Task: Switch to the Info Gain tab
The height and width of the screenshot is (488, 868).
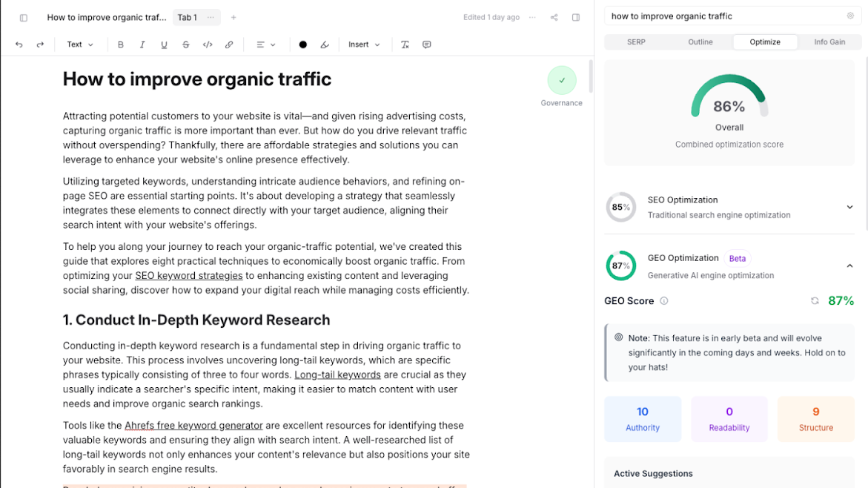Action: [x=829, y=42]
